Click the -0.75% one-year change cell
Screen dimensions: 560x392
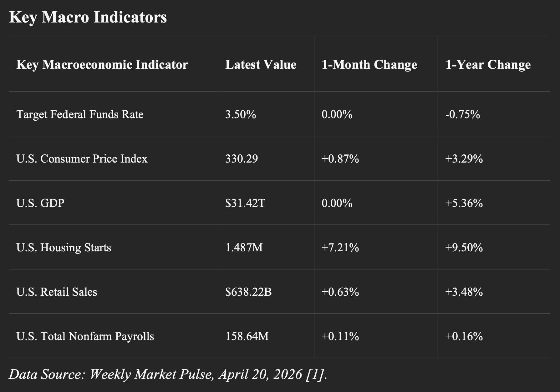[x=462, y=114]
